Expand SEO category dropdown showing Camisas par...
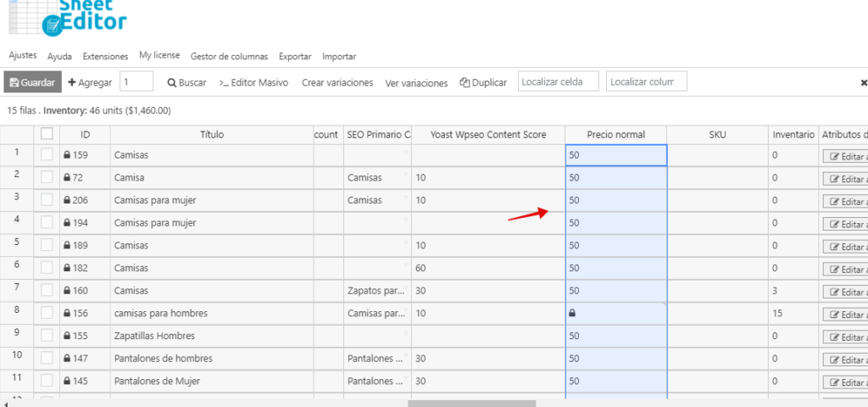 point(406,310)
